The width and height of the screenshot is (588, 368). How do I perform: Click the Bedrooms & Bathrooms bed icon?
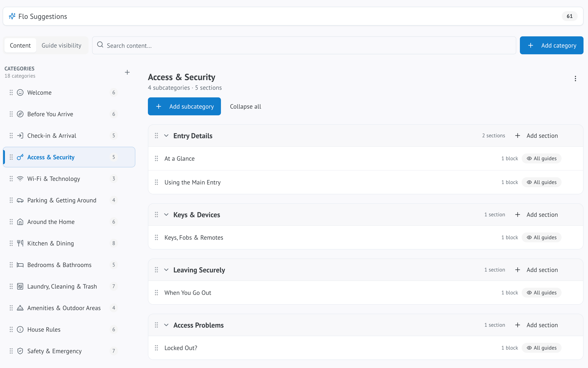pyautogui.click(x=20, y=265)
